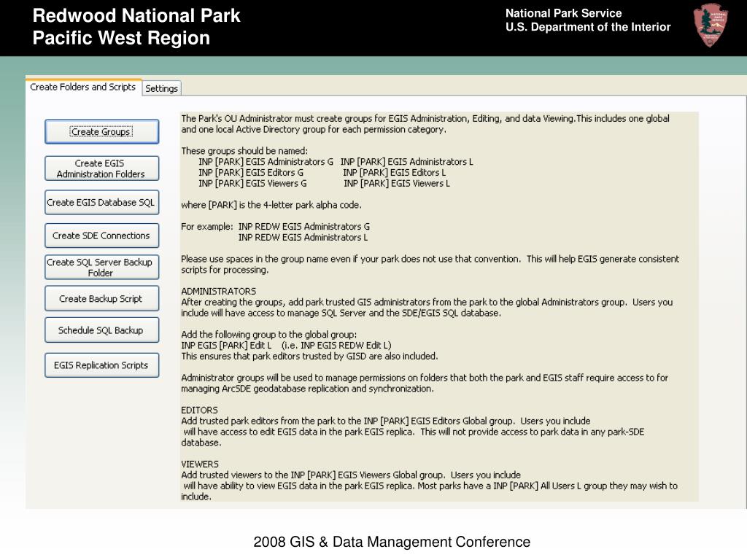Click the ADMINISTRATORS heading in instructions
Screen dimensions: 747x560
(218, 291)
